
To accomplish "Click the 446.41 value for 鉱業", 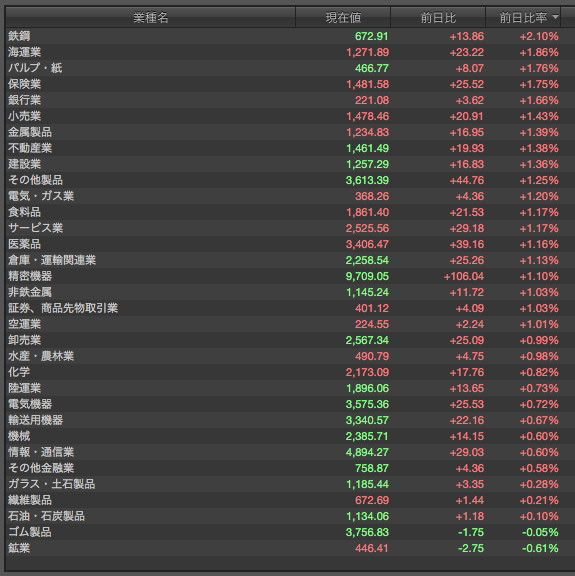I will [x=371, y=548].
